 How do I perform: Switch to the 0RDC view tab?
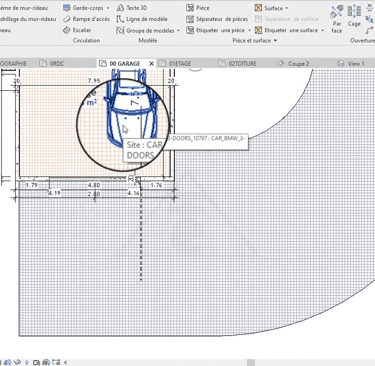tap(52, 63)
